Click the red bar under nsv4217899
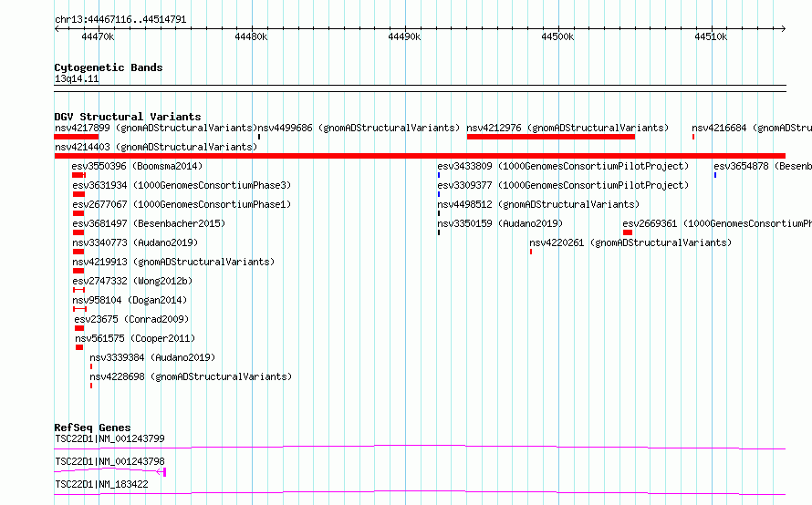The height and width of the screenshot is (505, 812). (76, 137)
